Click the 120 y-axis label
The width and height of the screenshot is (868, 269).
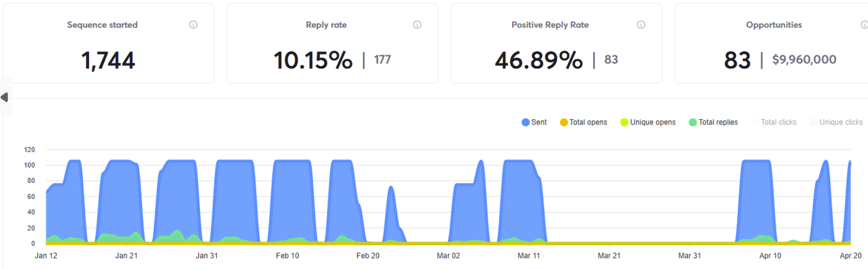29,150
